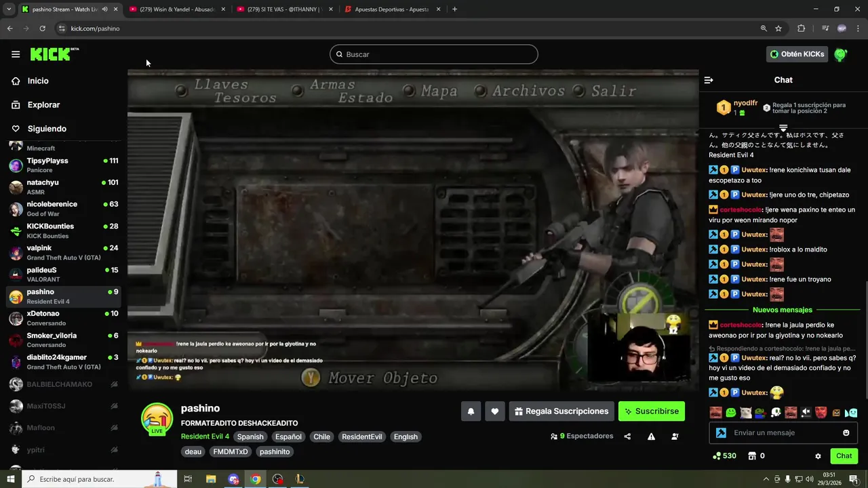Open the shop icon showing 0

[756, 456]
